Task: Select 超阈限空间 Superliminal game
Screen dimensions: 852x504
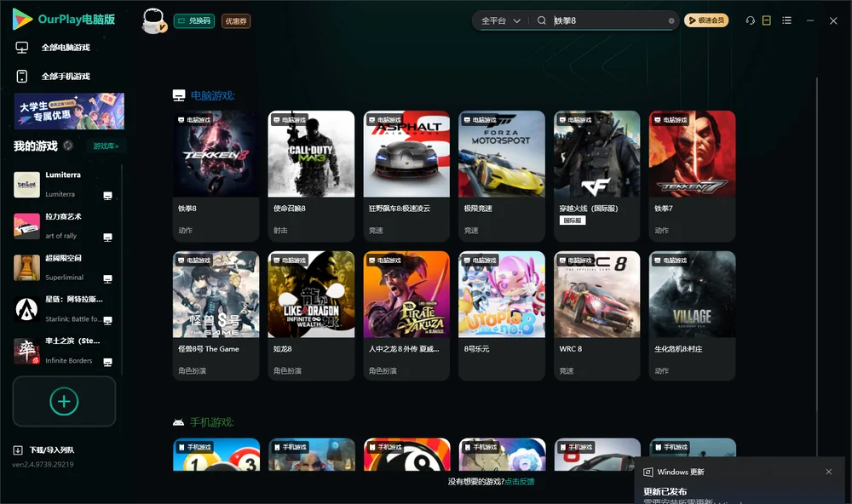Action: point(66,267)
